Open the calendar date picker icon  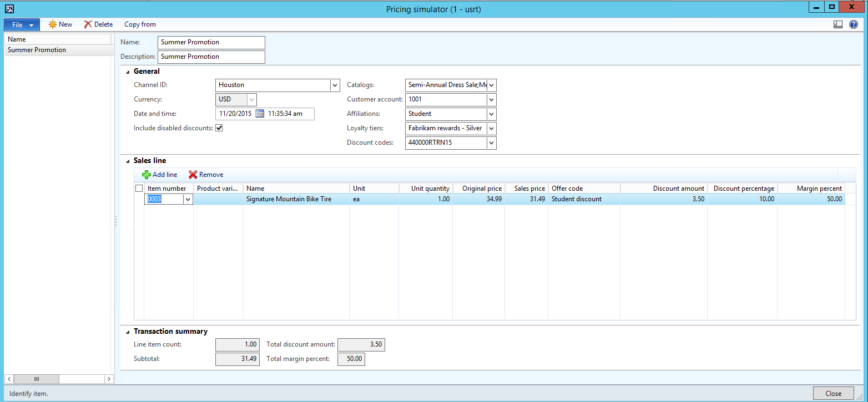260,114
